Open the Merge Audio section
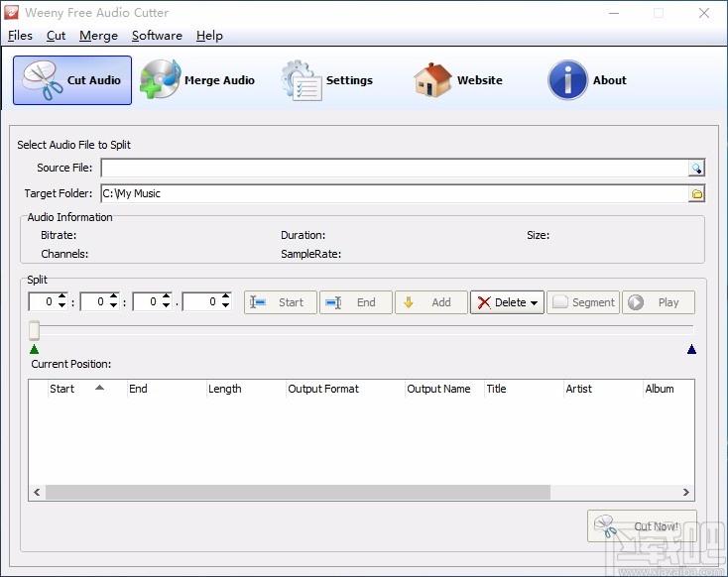 (197, 80)
